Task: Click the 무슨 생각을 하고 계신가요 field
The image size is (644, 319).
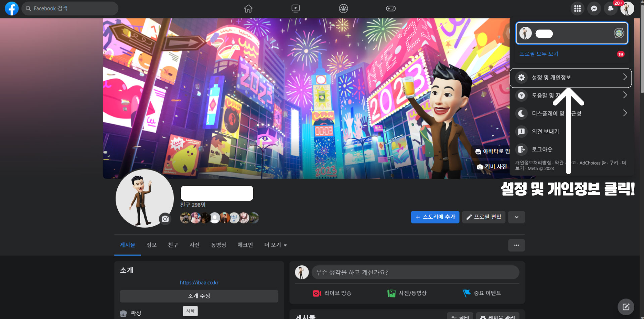Action: (415, 272)
